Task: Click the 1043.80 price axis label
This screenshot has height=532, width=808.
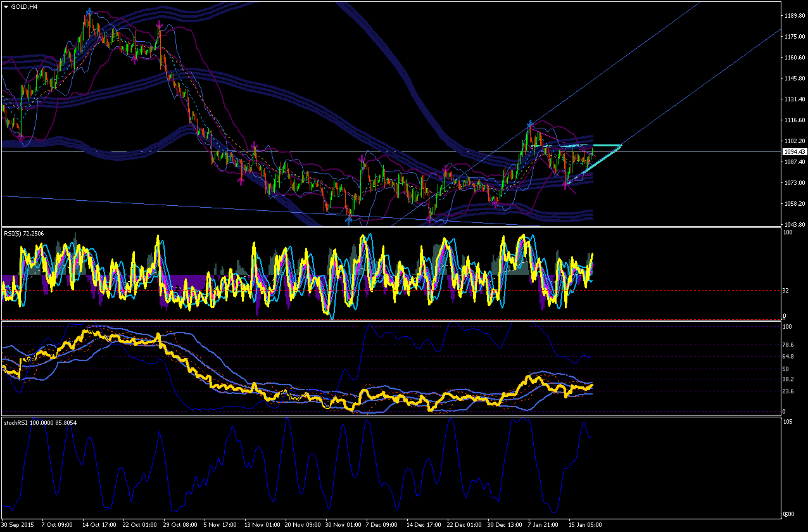Action: pyautogui.click(x=794, y=225)
